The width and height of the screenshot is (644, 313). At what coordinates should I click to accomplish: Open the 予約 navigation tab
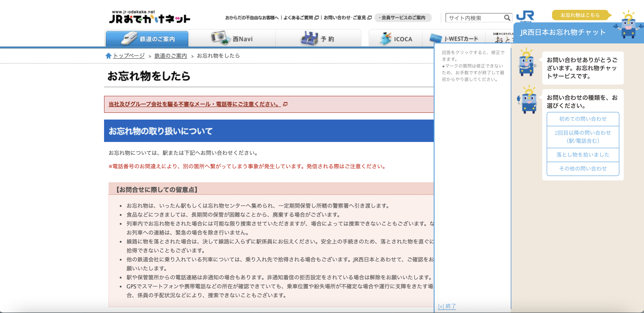[x=318, y=39]
